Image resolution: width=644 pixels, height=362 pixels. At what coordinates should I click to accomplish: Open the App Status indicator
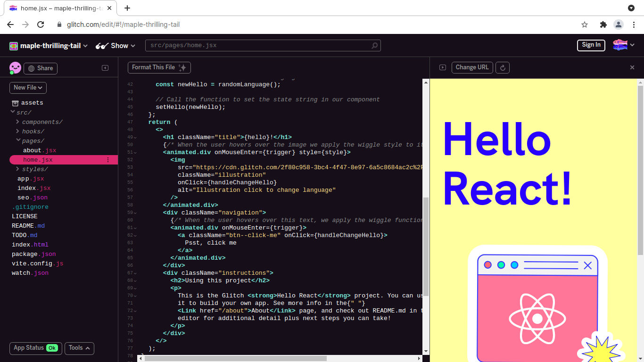36,348
